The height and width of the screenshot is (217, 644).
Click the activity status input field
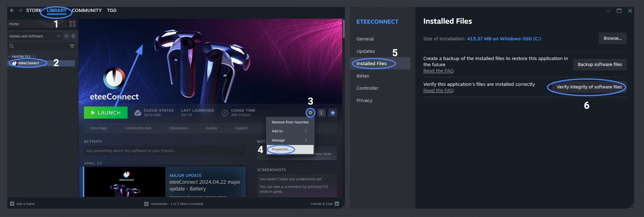[165, 151]
